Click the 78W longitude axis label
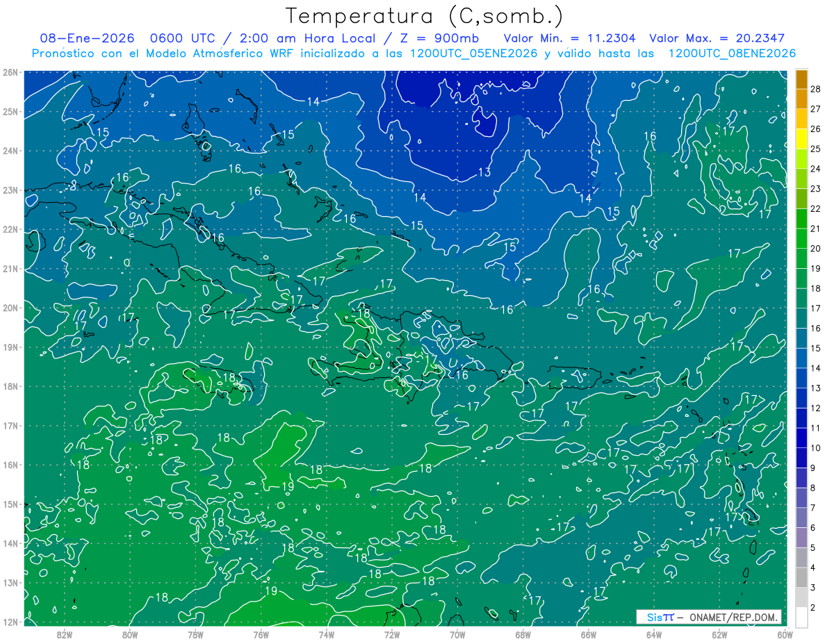This screenshot has height=644, width=834. [x=195, y=634]
